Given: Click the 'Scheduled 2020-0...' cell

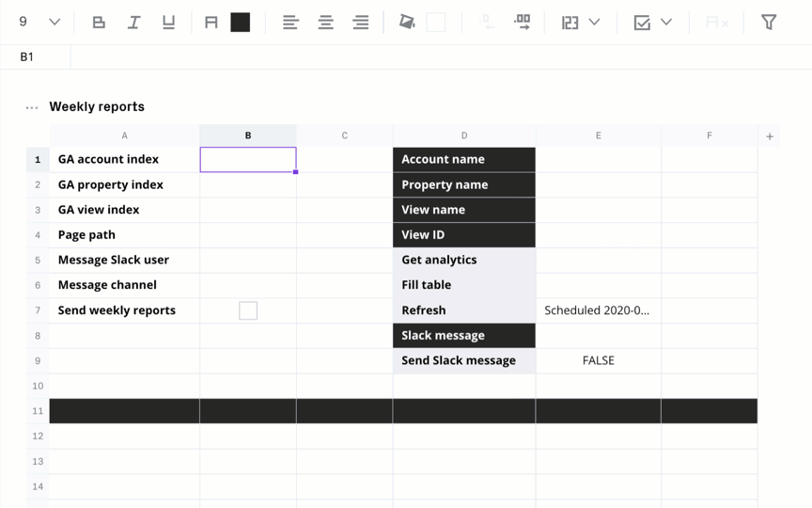Looking at the screenshot, I should tap(598, 310).
